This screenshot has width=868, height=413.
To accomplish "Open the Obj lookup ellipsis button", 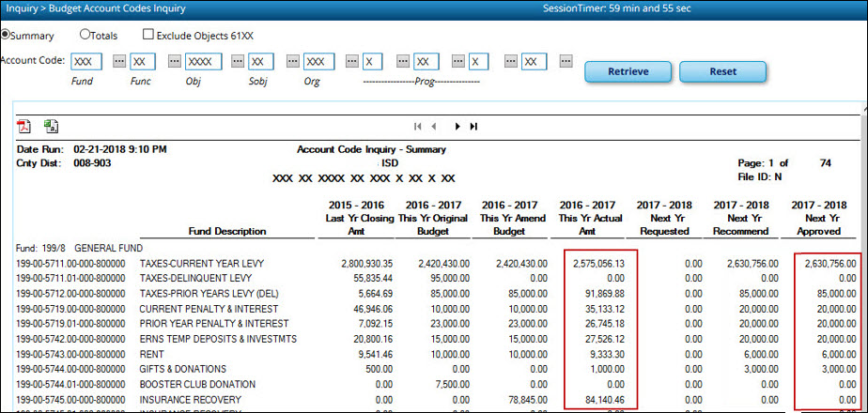I will [235, 62].
